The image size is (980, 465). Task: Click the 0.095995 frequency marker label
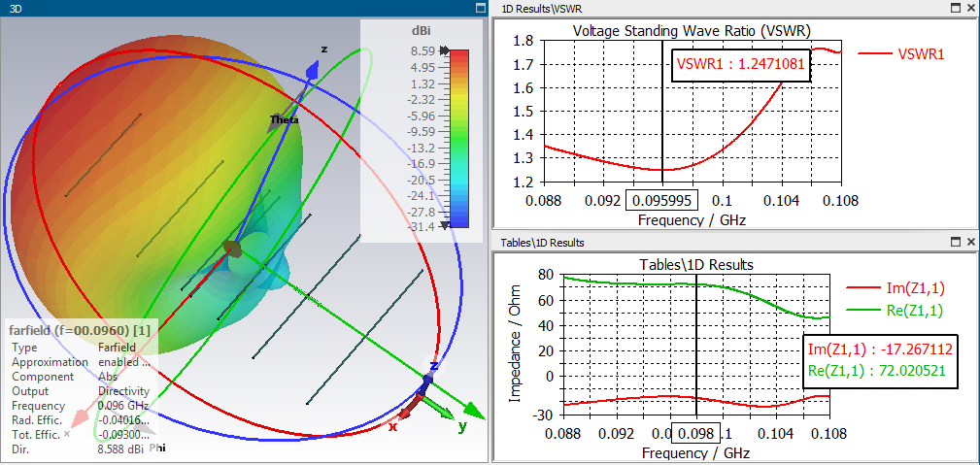(x=662, y=201)
